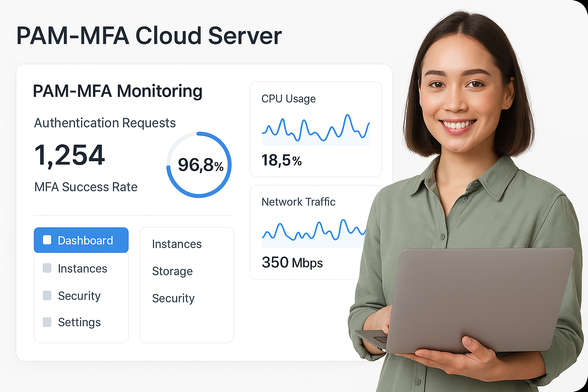Choose Security in the icon-less secondary panel
The width and height of the screenshot is (588, 392).
173,298
